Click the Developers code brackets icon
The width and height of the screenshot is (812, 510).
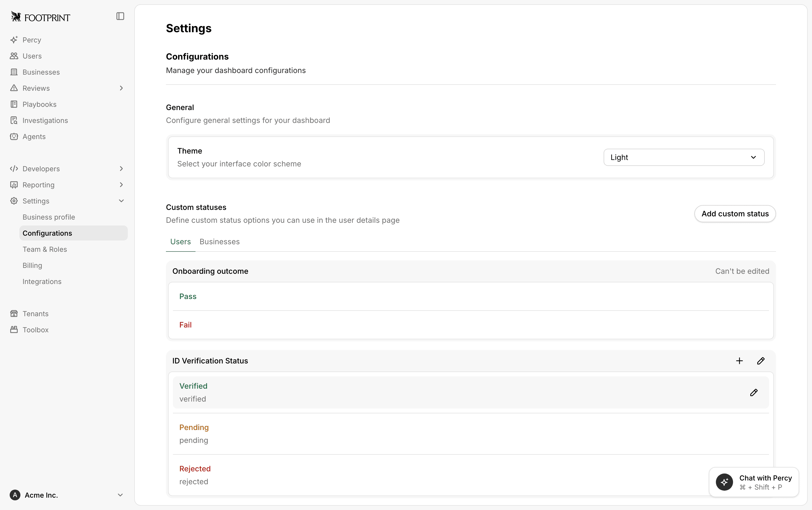tap(14, 169)
